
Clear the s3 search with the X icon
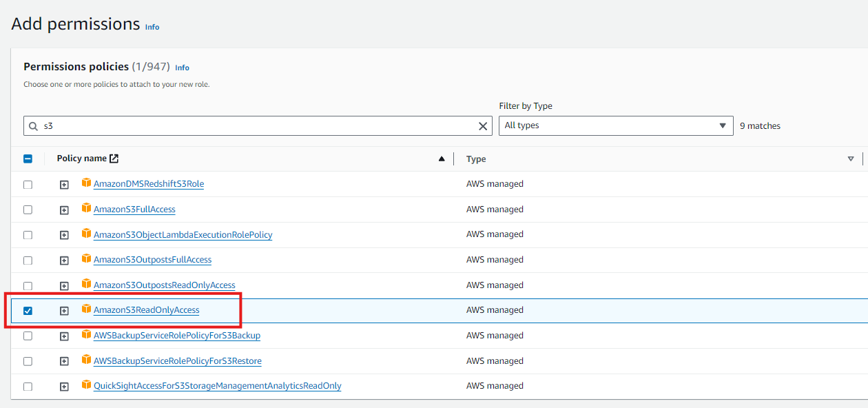[483, 126]
